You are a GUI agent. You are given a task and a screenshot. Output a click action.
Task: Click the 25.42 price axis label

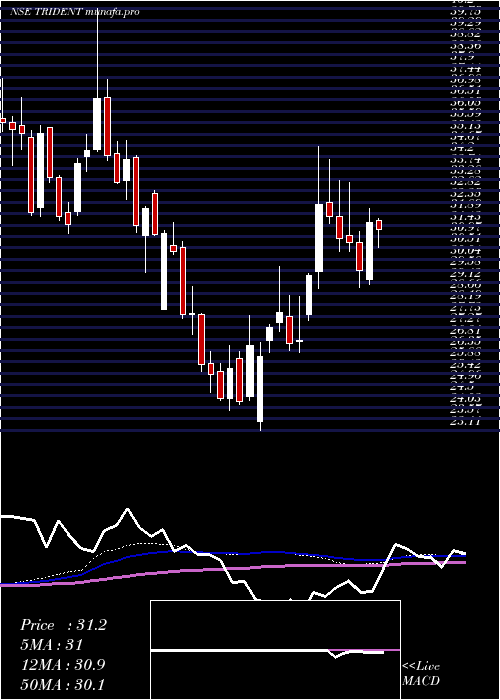coord(465,364)
